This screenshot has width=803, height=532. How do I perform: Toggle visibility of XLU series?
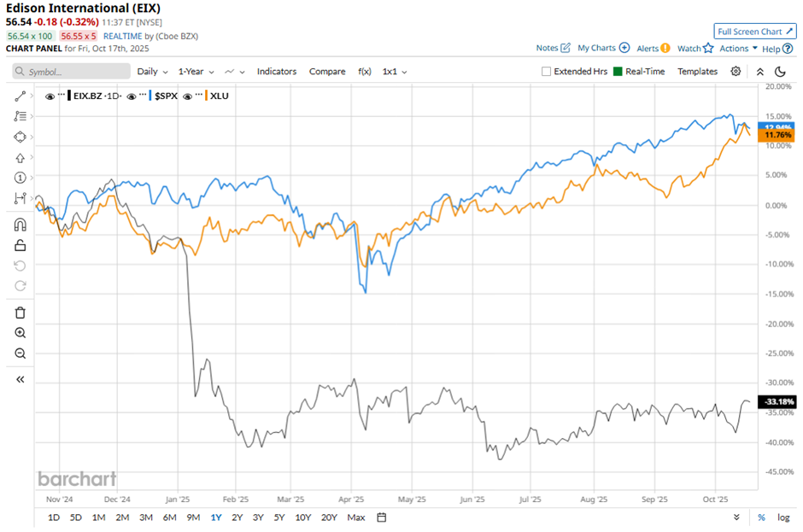pyautogui.click(x=187, y=96)
